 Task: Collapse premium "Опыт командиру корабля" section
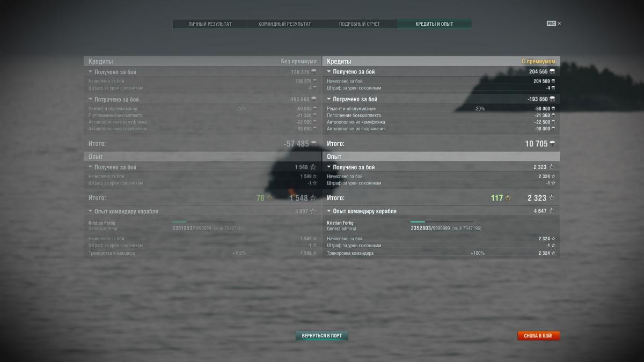click(329, 211)
